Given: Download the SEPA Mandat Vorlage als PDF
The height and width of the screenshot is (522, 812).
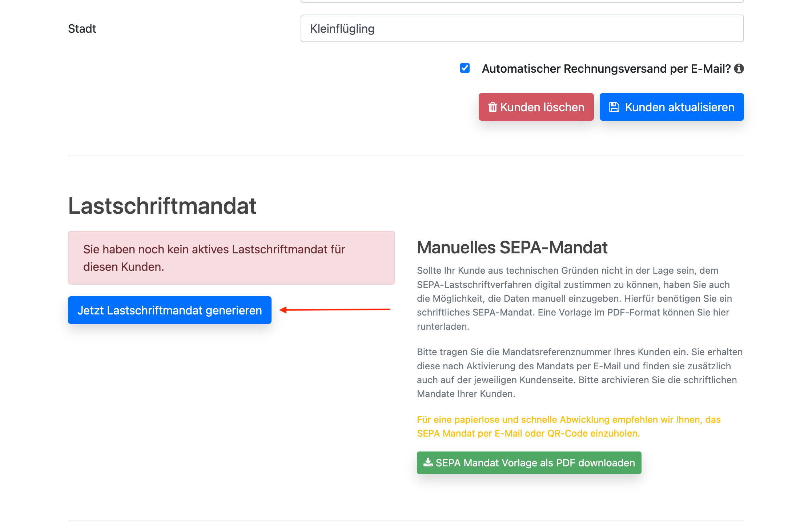Looking at the screenshot, I should (529, 463).
